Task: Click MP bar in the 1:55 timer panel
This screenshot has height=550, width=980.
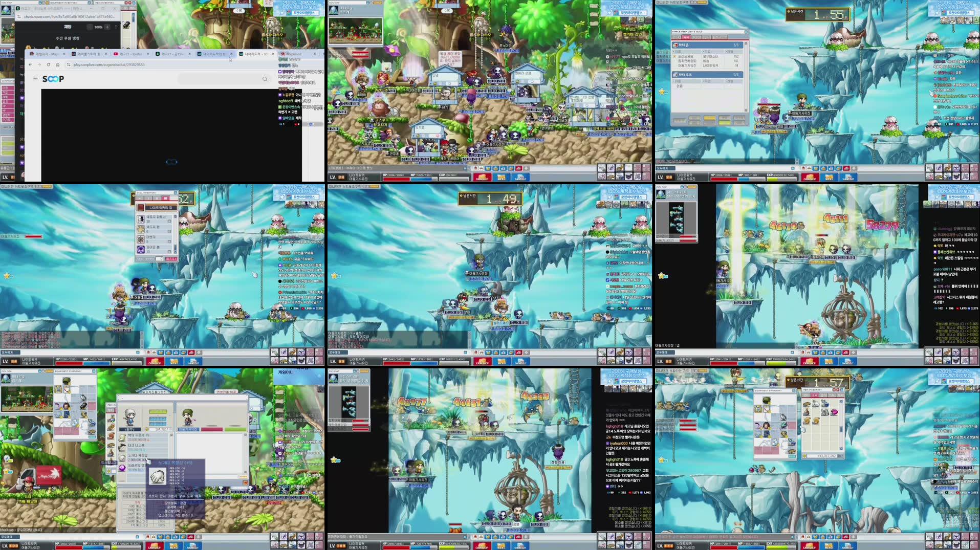Action: pyautogui.click(x=752, y=179)
